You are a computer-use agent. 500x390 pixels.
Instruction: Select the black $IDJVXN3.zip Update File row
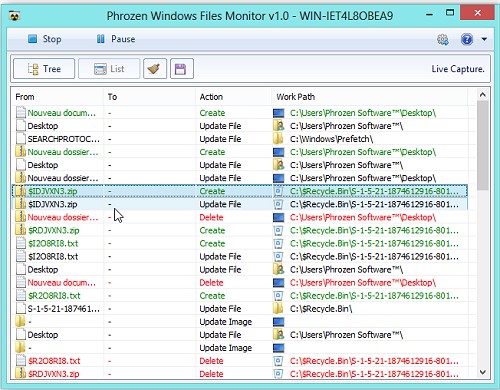(x=239, y=204)
